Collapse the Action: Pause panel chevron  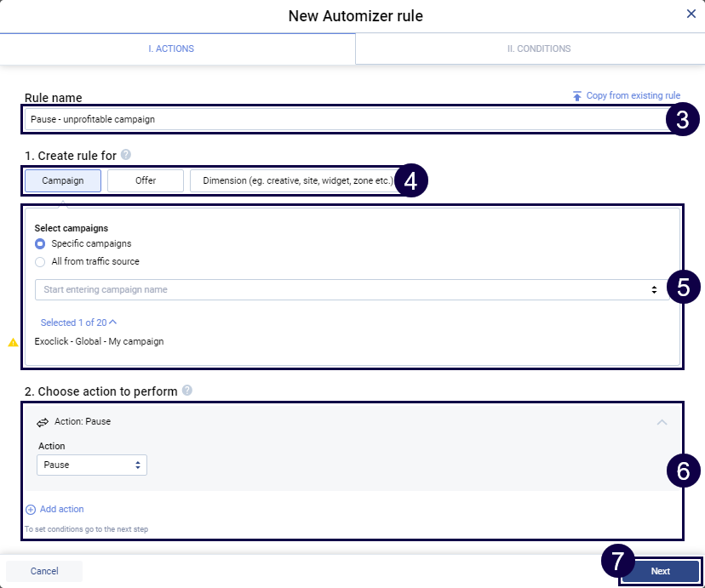pos(662,422)
